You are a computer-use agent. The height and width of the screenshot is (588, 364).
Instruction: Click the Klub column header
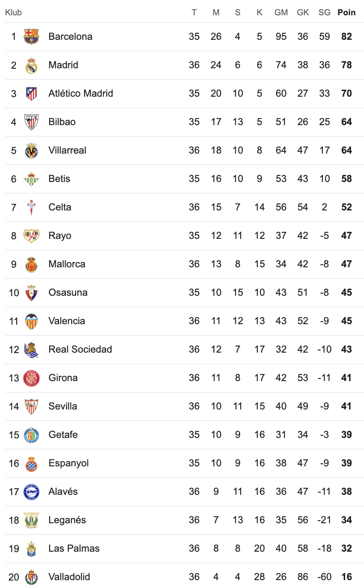tap(14, 13)
